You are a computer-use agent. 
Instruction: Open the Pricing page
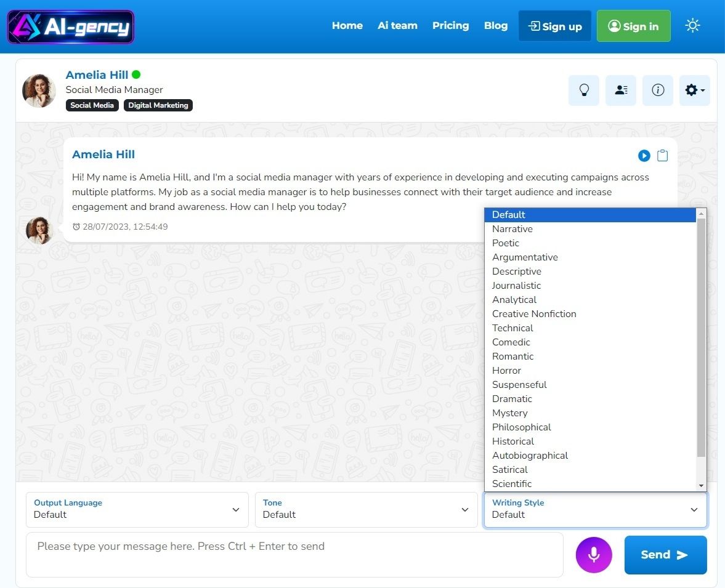pyautogui.click(x=450, y=26)
